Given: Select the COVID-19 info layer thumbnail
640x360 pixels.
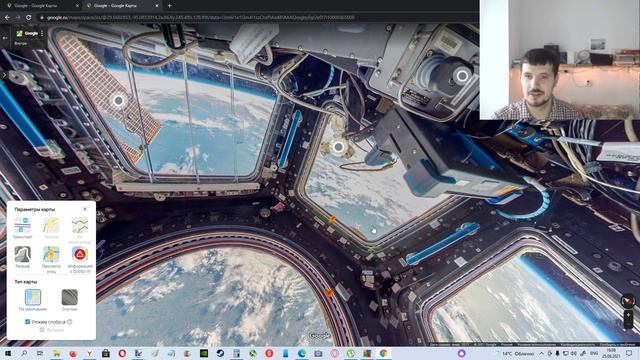Looking at the screenshot, I should pyautogui.click(x=80, y=254).
